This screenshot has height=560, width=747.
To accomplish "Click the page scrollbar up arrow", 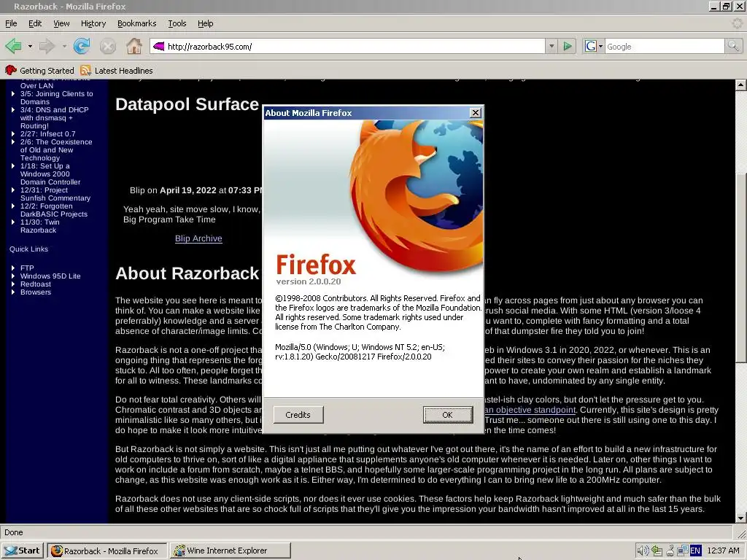I will pos(740,85).
